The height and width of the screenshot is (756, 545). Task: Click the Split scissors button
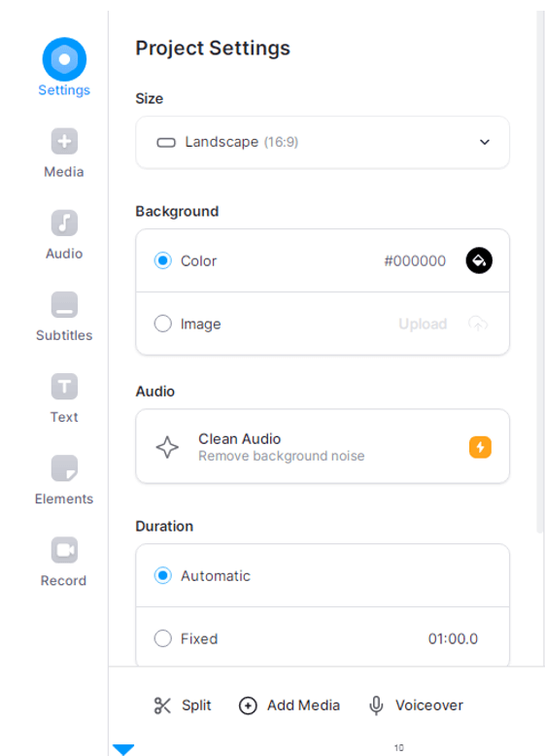tap(182, 705)
